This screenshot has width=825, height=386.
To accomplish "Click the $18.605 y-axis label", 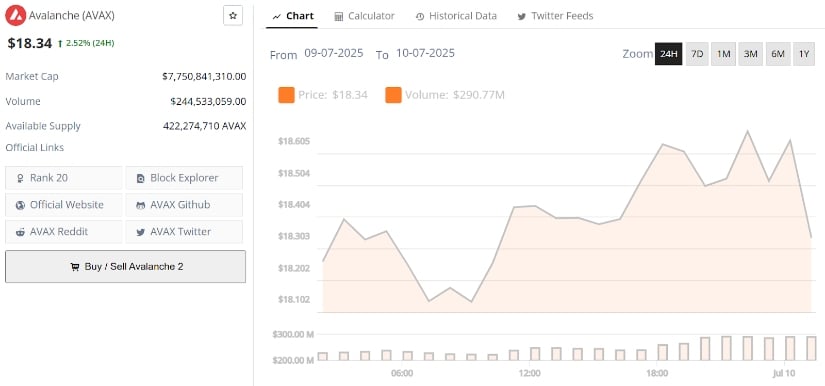I will 294,141.
